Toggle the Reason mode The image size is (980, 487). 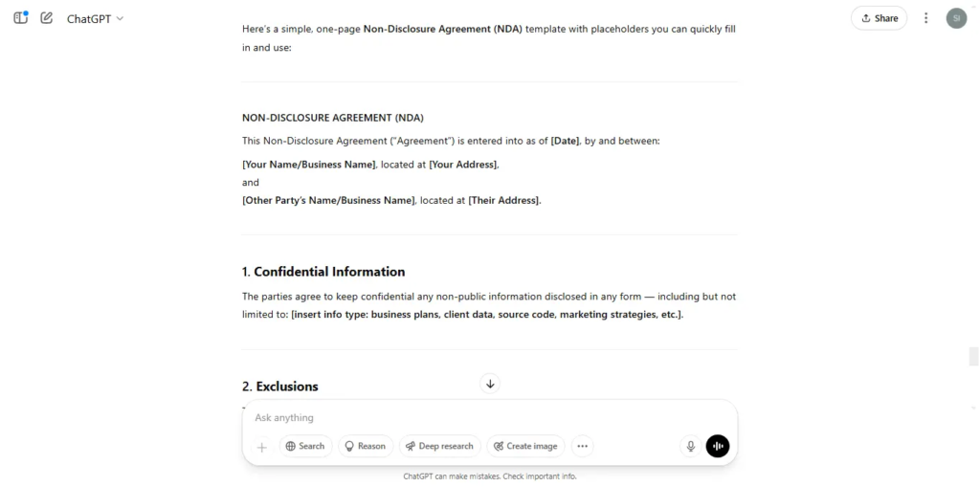click(x=366, y=447)
